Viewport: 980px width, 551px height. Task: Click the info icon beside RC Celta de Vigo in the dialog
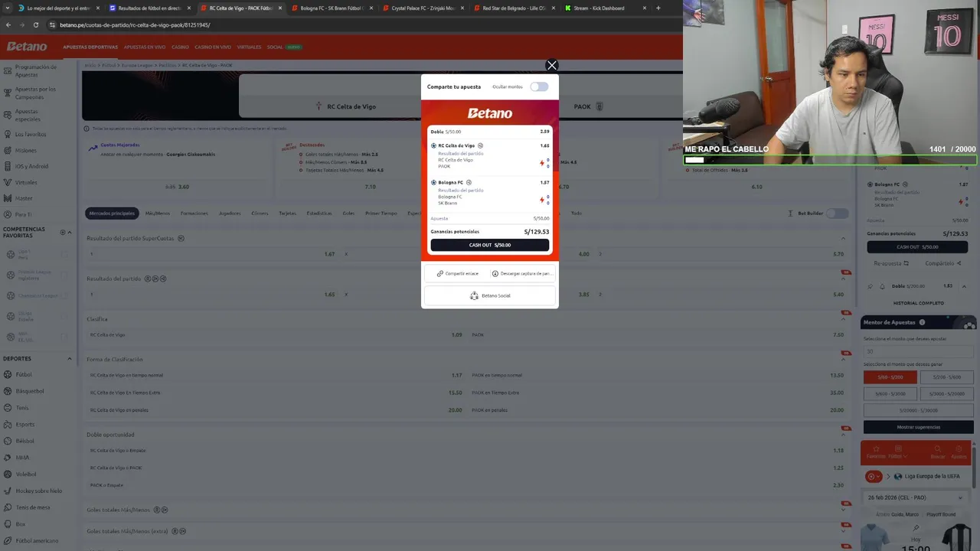480,145
